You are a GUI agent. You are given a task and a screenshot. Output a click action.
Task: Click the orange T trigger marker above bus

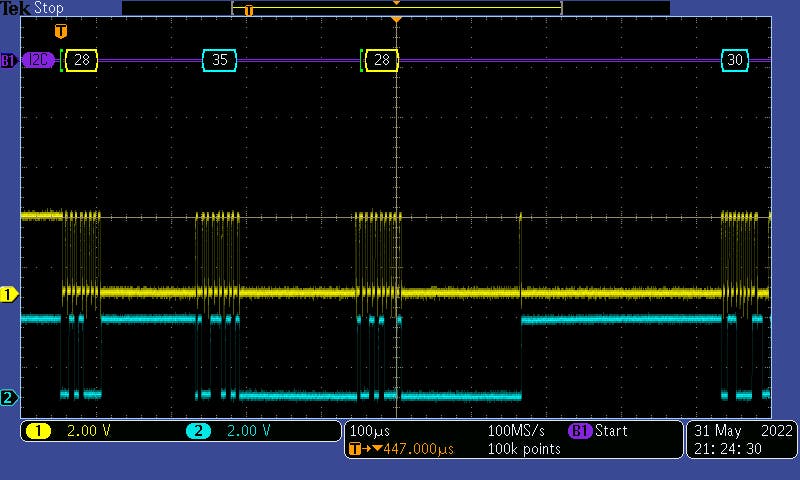tap(60, 32)
